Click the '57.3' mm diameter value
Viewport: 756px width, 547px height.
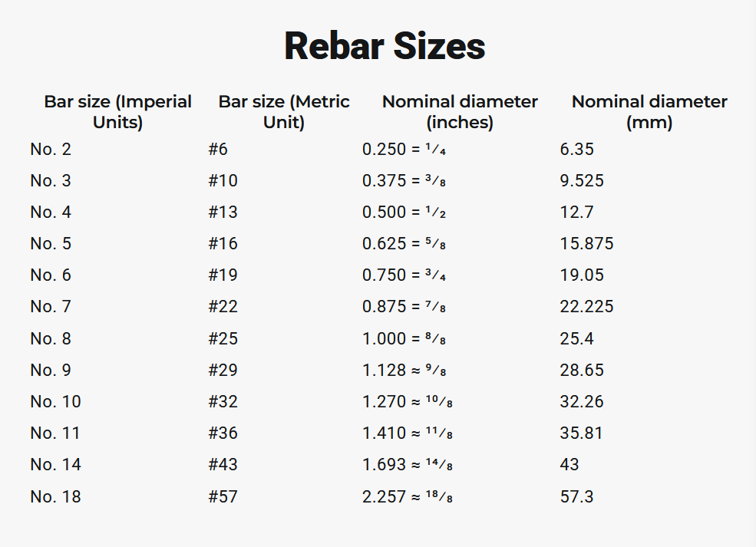(x=576, y=497)
